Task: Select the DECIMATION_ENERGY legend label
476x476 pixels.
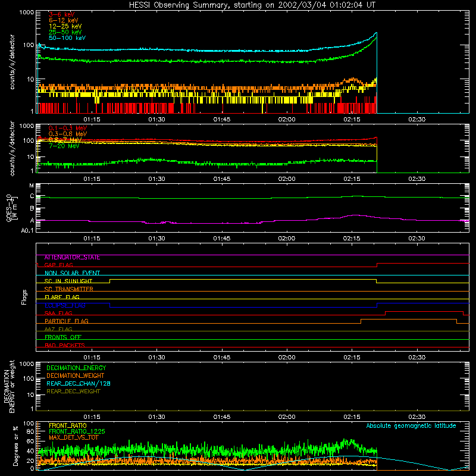Action: [76, 368]
